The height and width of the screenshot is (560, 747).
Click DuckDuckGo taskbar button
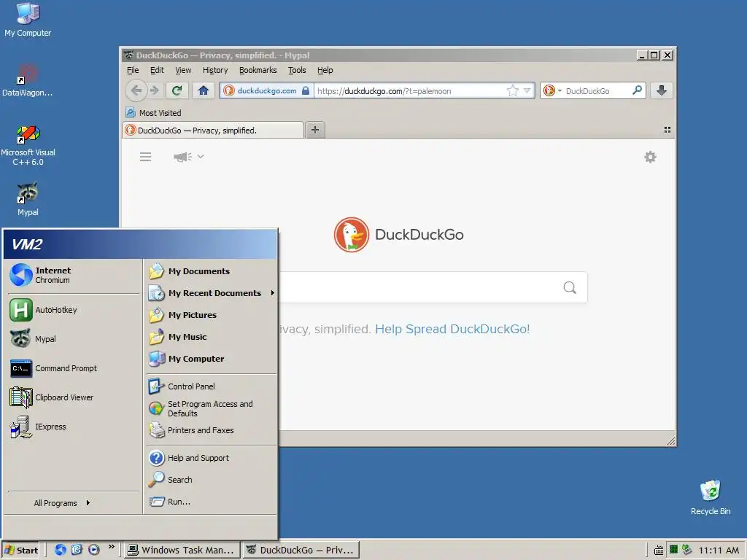301,550
